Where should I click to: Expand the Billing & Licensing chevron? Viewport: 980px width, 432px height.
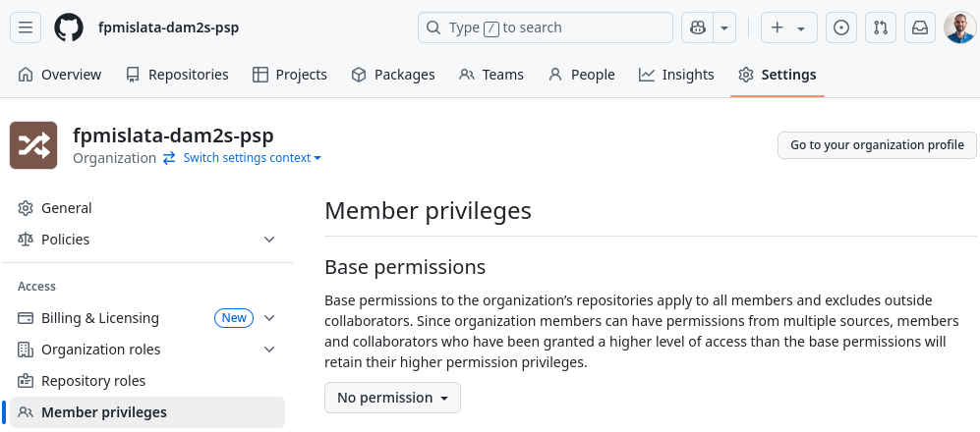269,318
